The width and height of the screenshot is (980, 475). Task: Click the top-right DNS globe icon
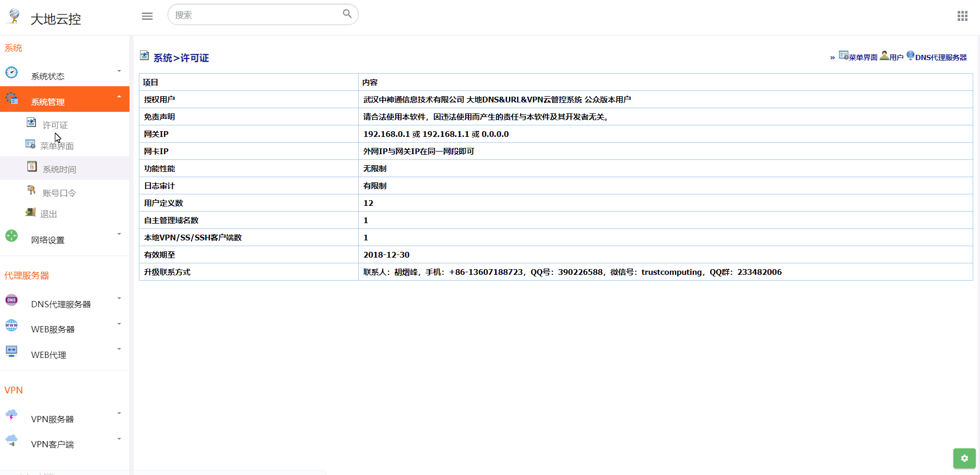tap(911, 55)
